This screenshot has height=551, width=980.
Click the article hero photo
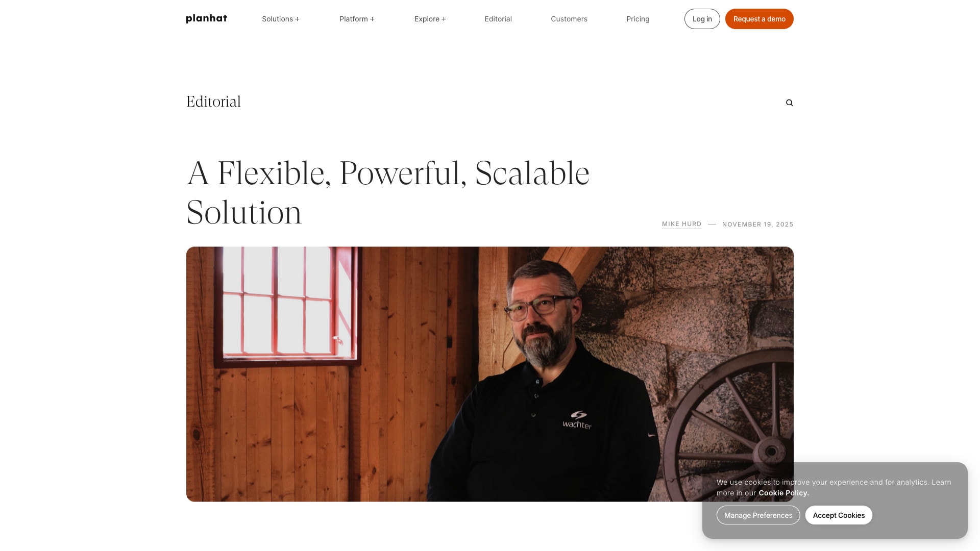click(489, 374)
